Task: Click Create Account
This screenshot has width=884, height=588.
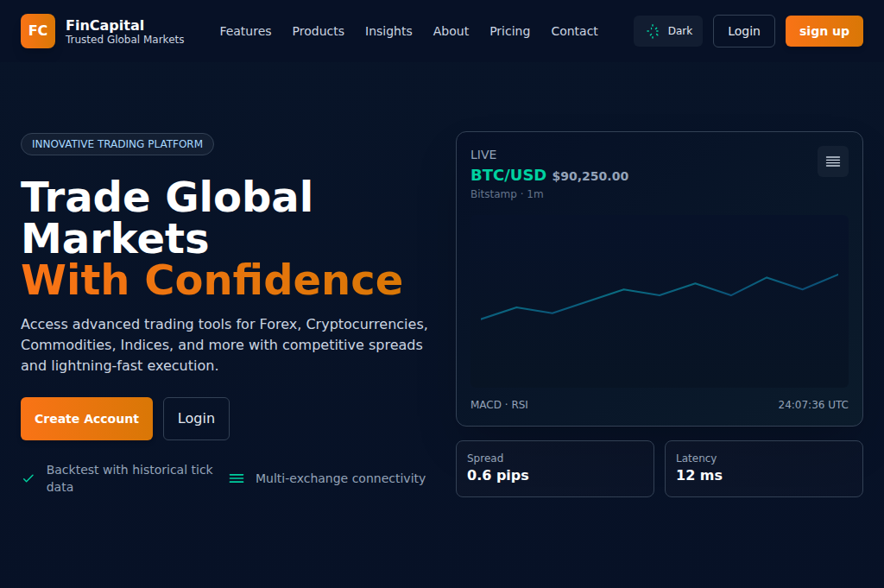Action: (86, 418)
